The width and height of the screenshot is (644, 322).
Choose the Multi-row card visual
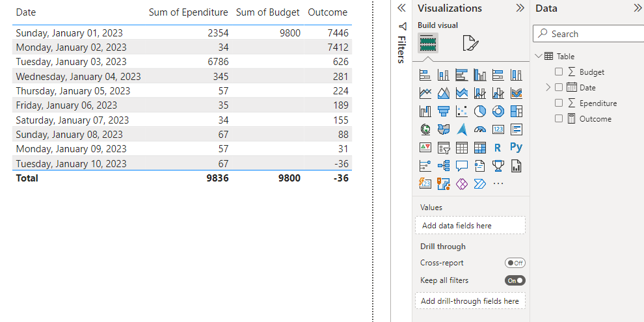pyautogui.click(x=517, y=129)
